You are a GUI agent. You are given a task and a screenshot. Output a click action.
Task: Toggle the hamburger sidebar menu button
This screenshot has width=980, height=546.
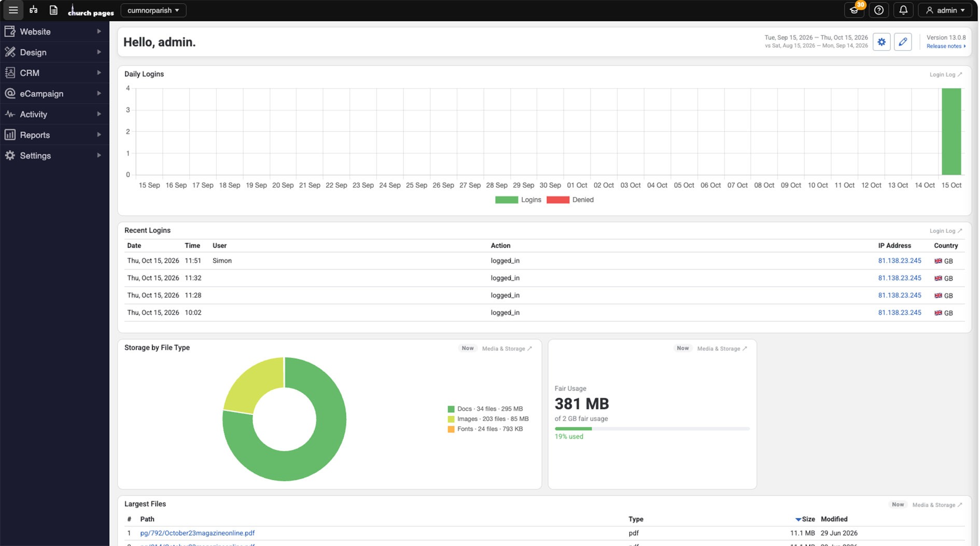(x=13, y=10)
